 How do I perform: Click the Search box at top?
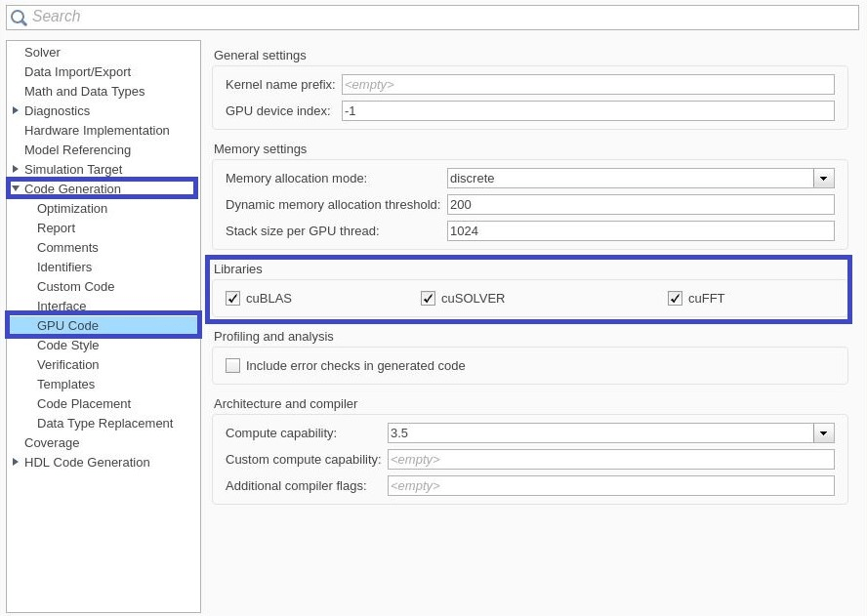pyautogui.click(x=439, y=18)
